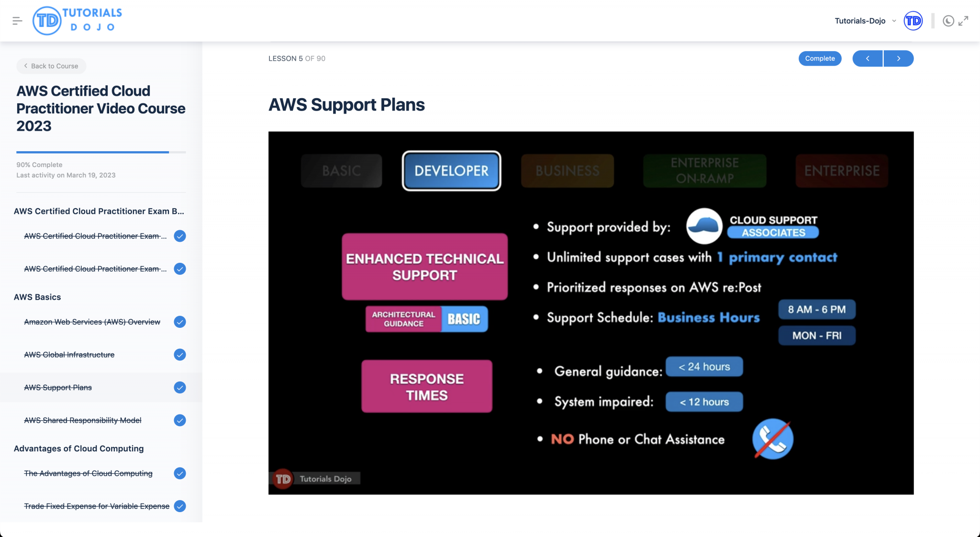
Task: Open the second AWS Certified Cloud Practitioner Exam lesson
Action: [95, 269]
